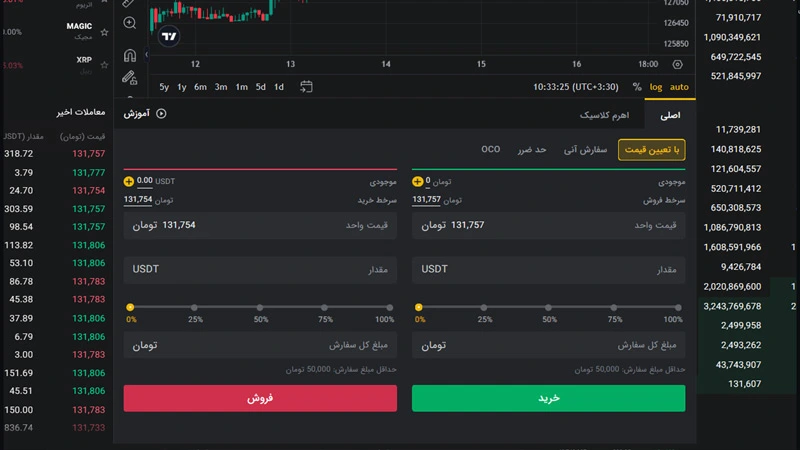Open the go-to-date calendar icon
The width and height of the screenshot is (800, 450).
pos(306,87)
